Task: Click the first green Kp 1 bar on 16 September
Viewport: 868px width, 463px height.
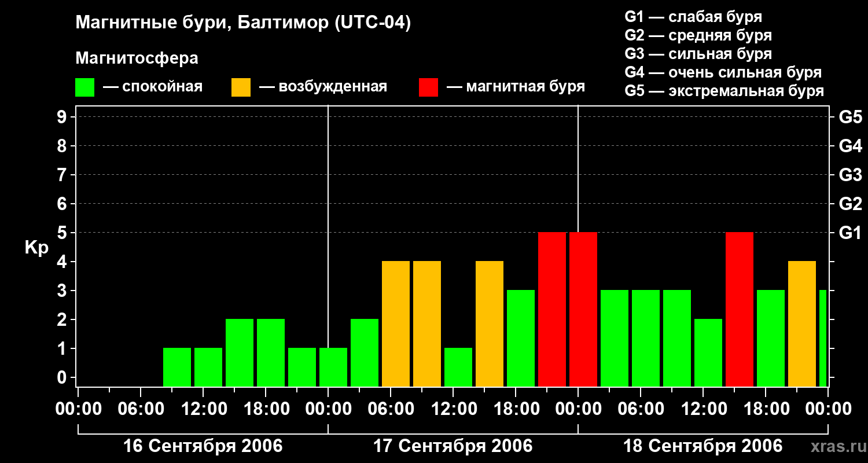Action: pos(177,368)
